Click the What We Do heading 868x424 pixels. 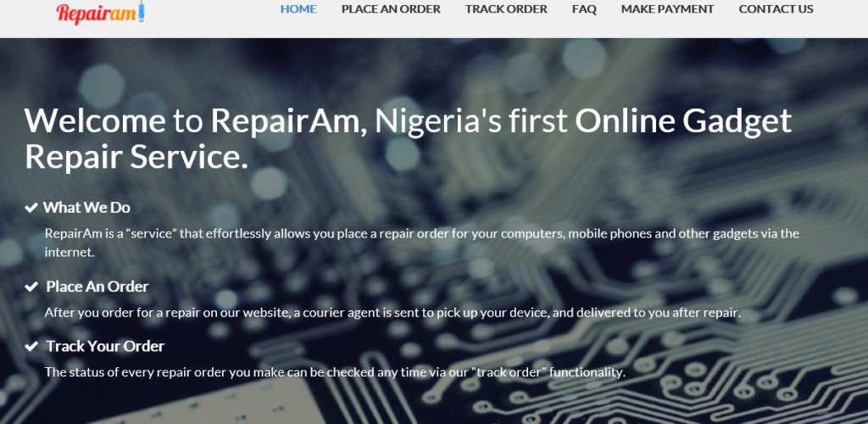pos(87,208)
